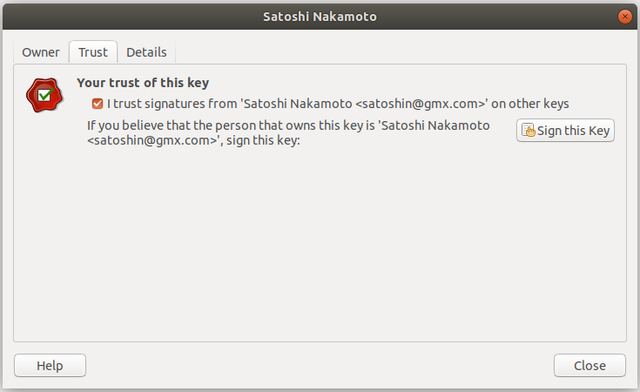Click the blank tab strip right of Details
Viewport: 640px width, 392px height.
coord(400,52)
